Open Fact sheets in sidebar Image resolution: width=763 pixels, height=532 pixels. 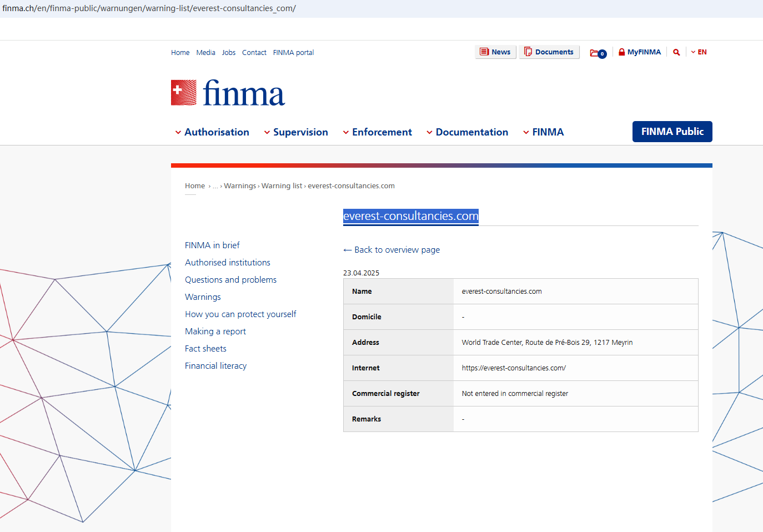[206, 349]
